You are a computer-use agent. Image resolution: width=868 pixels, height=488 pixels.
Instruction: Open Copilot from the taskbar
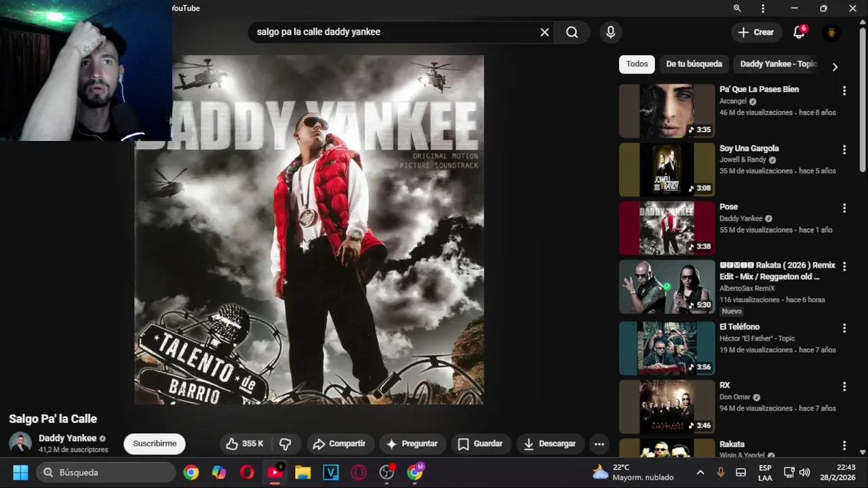pos(219,472)
